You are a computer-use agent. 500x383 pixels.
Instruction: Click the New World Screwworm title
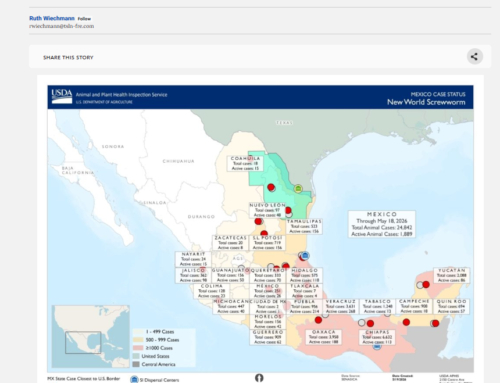point(426,102)
